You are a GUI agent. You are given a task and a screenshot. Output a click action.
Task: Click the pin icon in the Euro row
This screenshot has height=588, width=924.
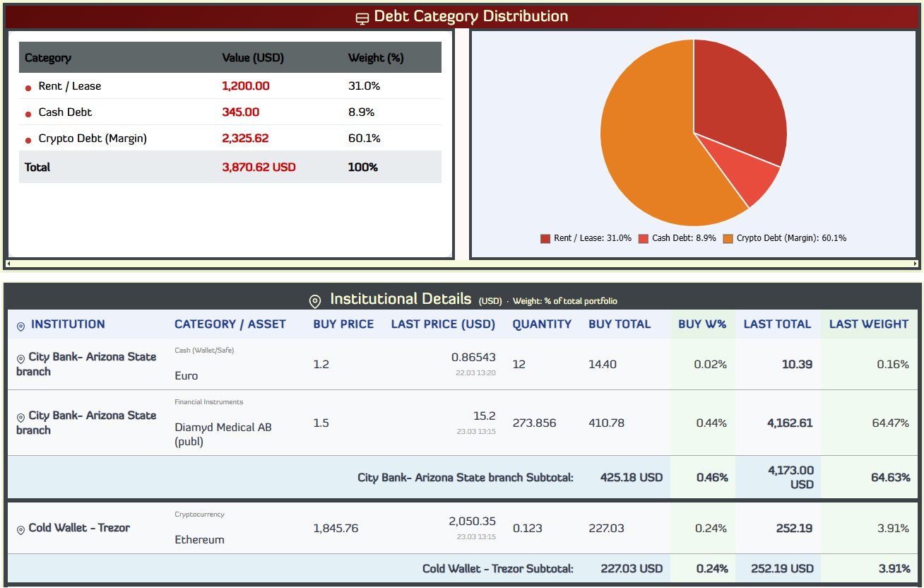20,358
